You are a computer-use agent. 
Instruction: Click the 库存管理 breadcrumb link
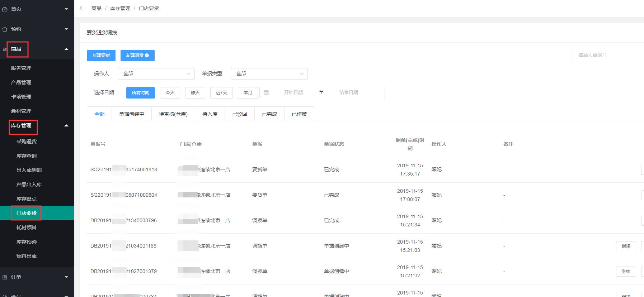[x=120, y=8]
